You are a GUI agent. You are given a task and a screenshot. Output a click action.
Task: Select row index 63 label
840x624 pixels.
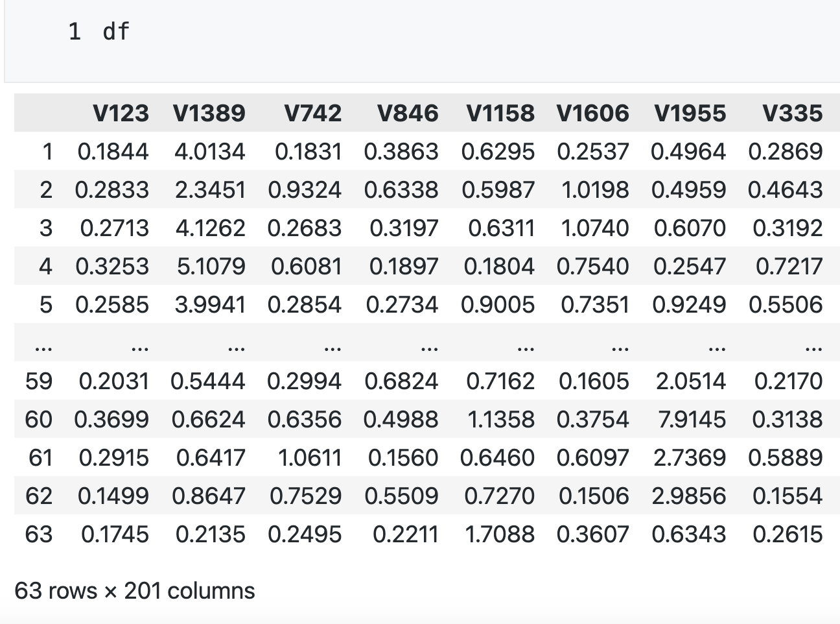39,534
